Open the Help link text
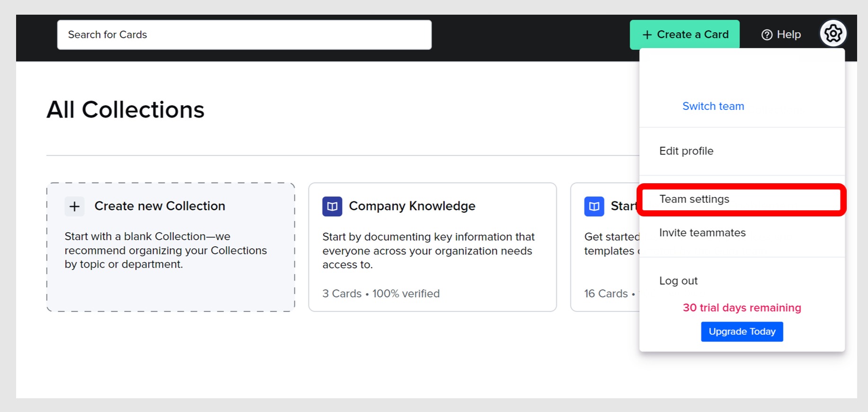This screenshot has height=412, width=868. (x=788, y=35)
